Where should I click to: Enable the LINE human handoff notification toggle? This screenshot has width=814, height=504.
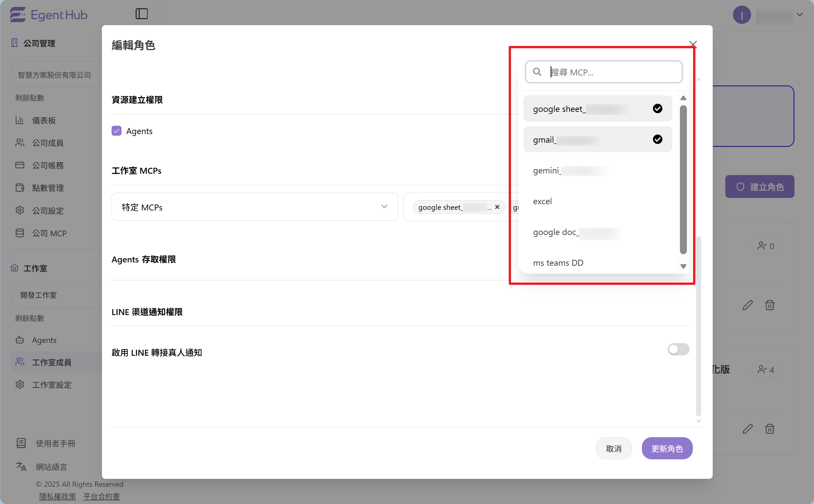678,349
